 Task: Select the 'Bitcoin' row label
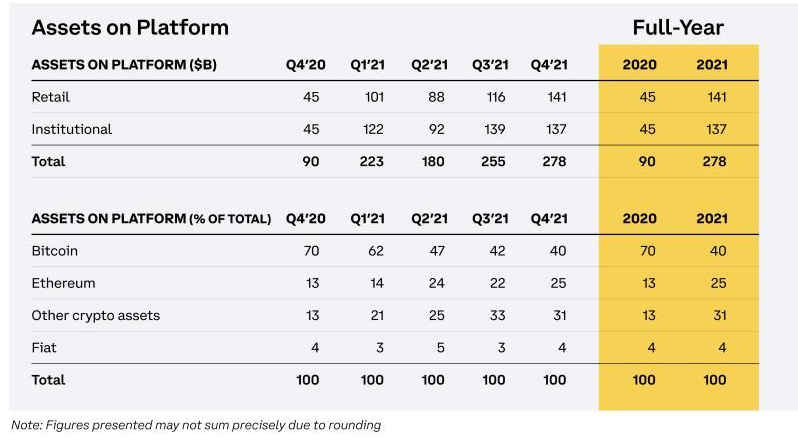[55, 251]
